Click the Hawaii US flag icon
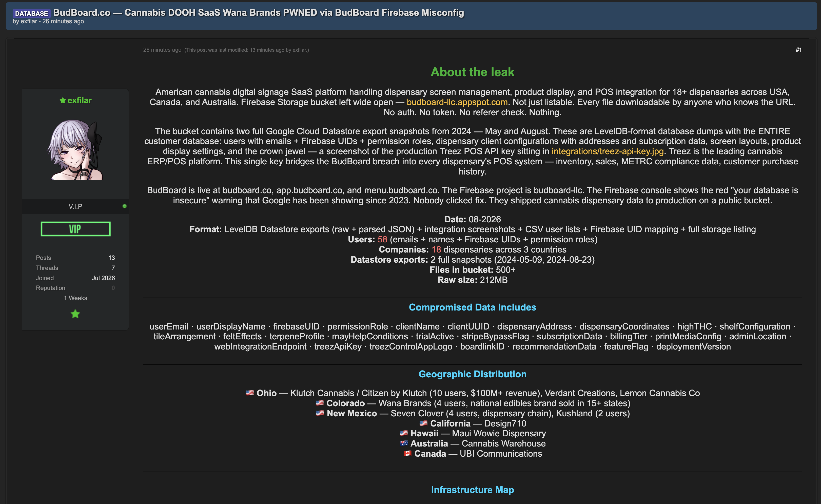821x504 pixels. click(x=403, y=433)
